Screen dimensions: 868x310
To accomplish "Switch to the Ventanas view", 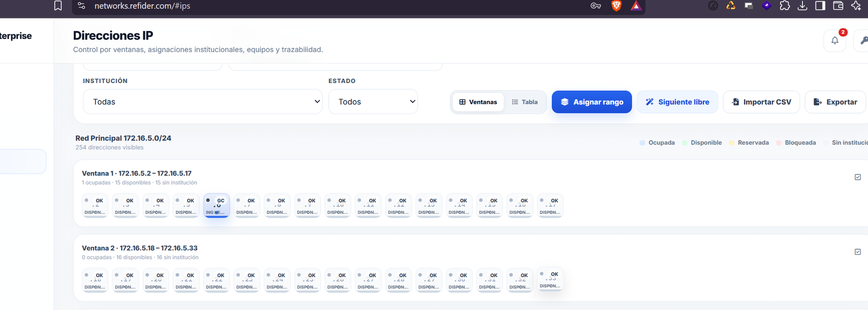I will point(478,102).
